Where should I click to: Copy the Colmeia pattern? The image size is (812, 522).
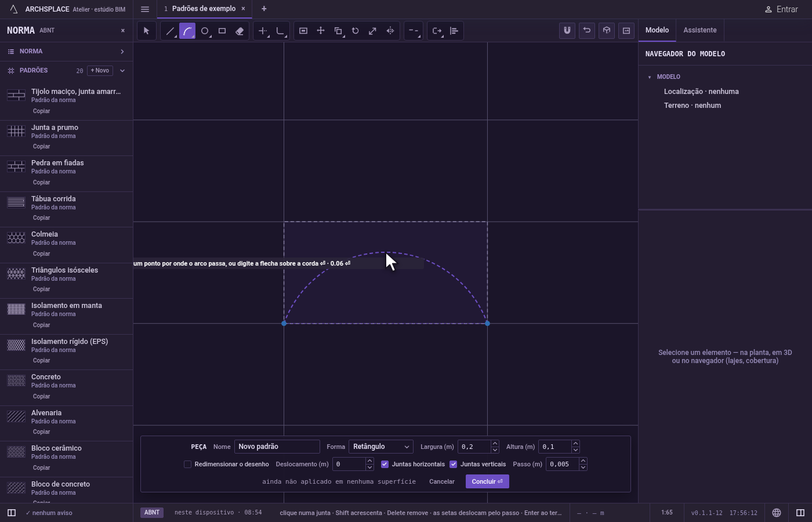point(42,253)
